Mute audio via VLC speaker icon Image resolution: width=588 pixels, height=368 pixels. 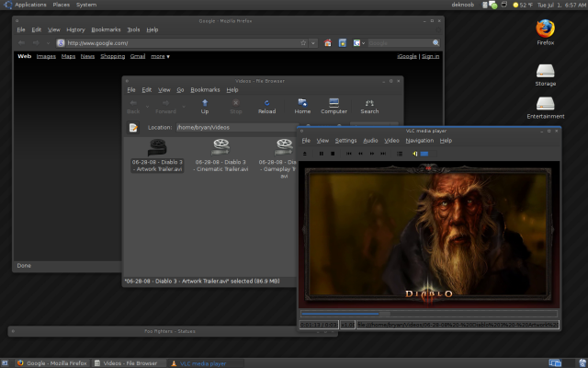coord(415,154)
